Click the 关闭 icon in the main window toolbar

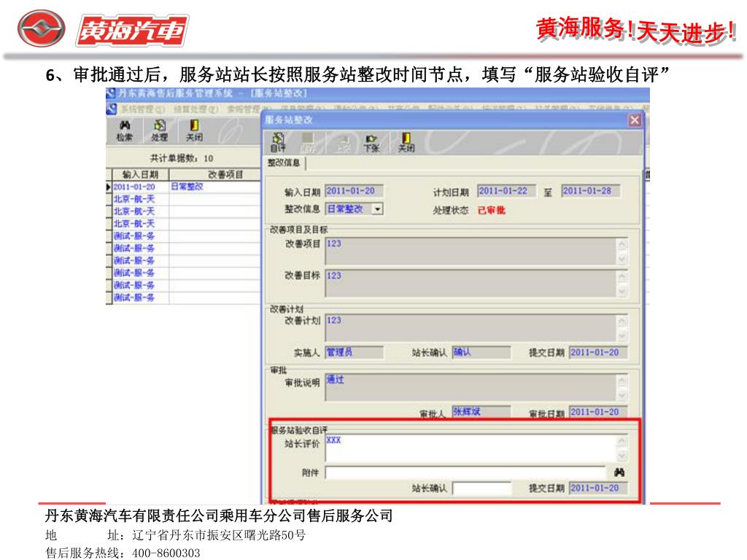[x=194, y=131]
